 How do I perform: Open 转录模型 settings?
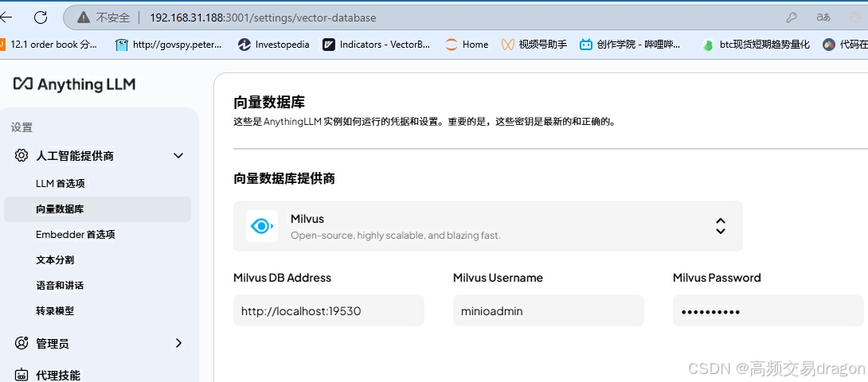coord(55,311)
